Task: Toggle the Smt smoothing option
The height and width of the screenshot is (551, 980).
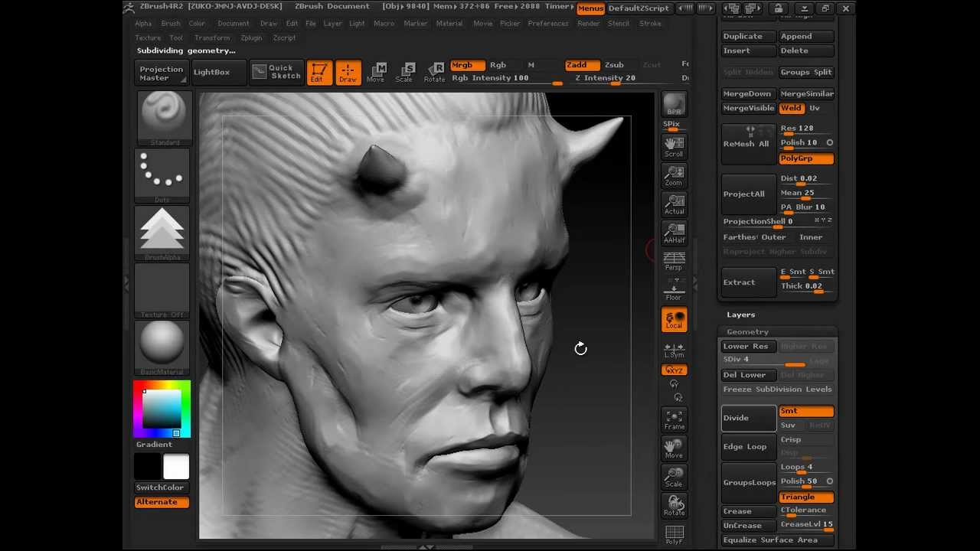Action: pyautogui.click(x=806, y=411)
